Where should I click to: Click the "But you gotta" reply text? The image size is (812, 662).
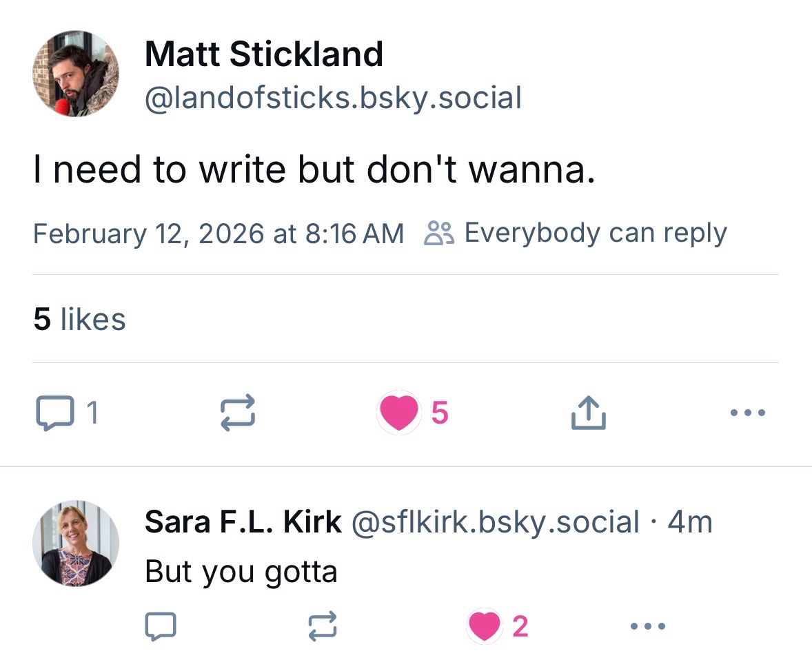point(241,572)
